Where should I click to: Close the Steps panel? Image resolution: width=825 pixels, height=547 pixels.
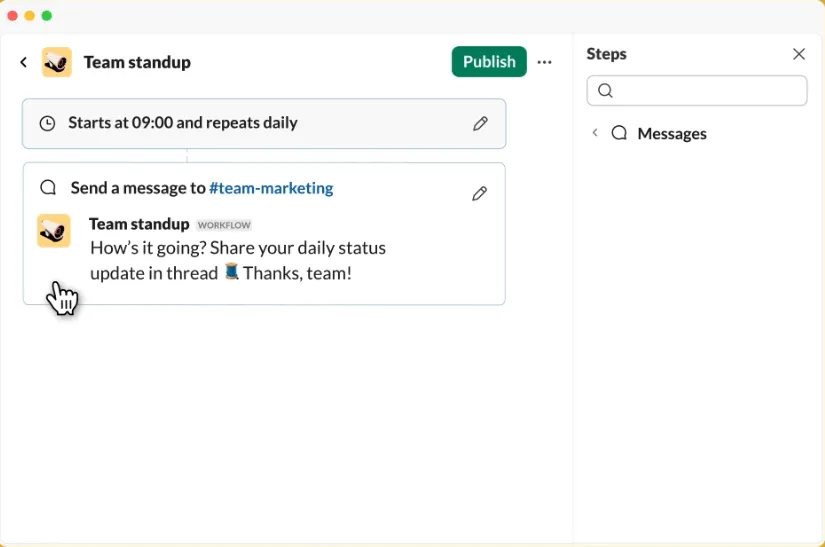point(799,54)
